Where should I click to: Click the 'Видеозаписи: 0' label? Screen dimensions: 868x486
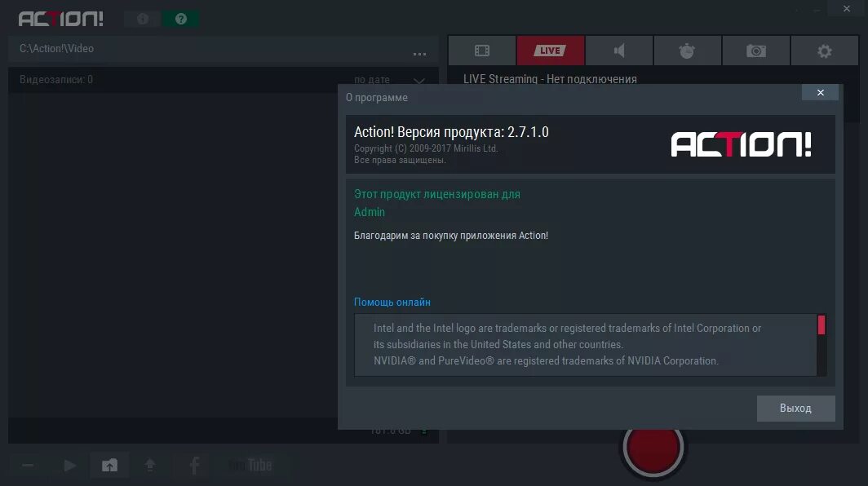pos(56,80)
